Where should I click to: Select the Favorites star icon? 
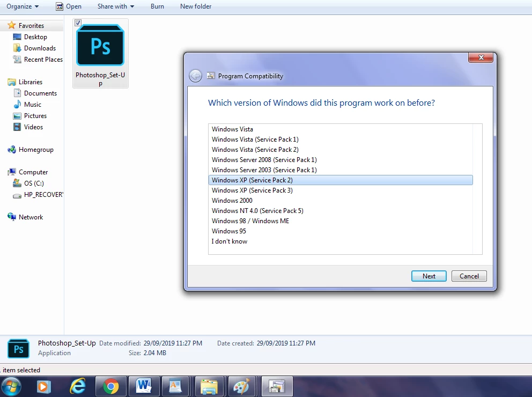pos(12,25)
